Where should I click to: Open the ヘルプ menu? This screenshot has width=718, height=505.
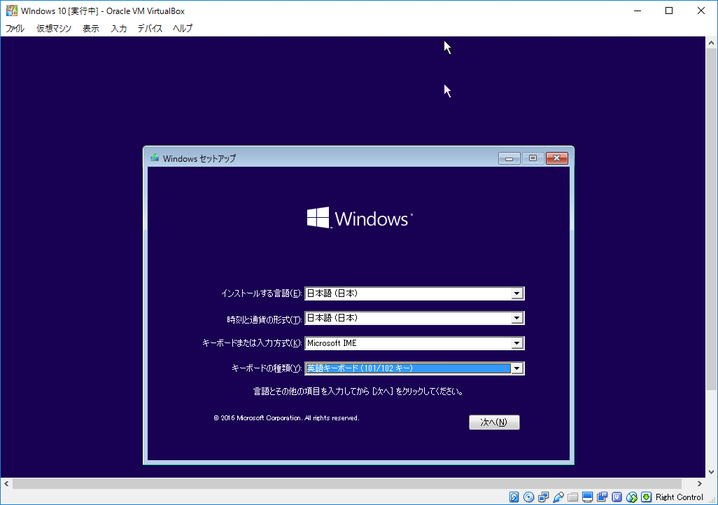(x=182, y=28)
